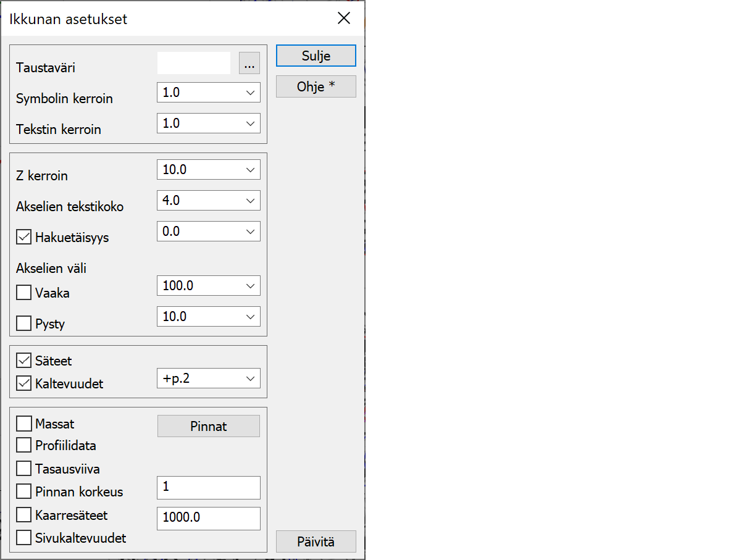Image resolution: width=741 pixels, height=560 pixels.
Task: Click the white Taustaväri color swatch
Action: pyautogui.click(x=194, y=64)
